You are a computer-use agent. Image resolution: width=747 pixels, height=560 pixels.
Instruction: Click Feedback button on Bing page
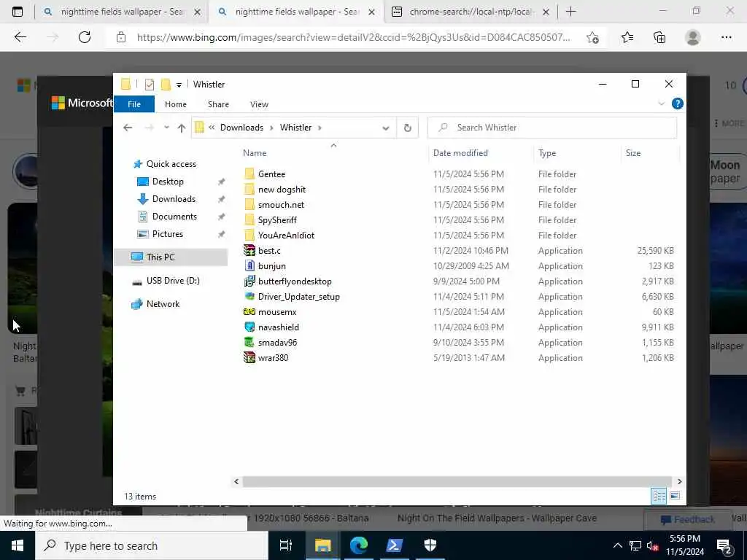687,519
